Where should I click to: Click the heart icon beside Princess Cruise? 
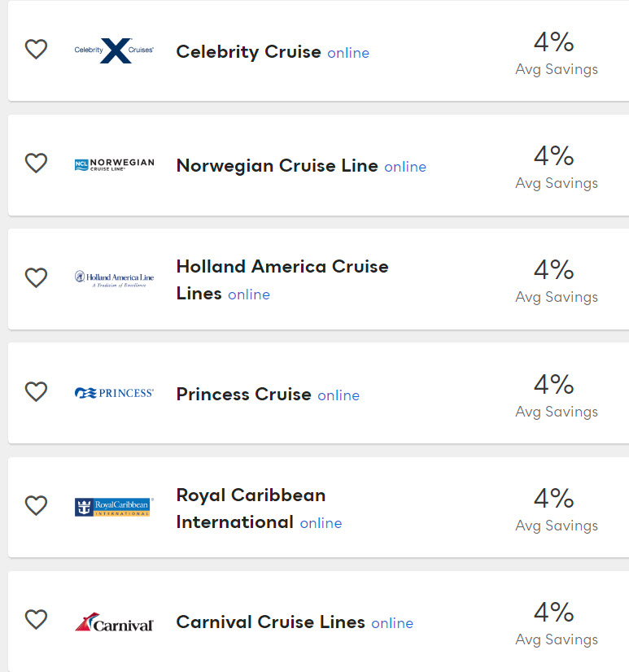click(36, 392)
